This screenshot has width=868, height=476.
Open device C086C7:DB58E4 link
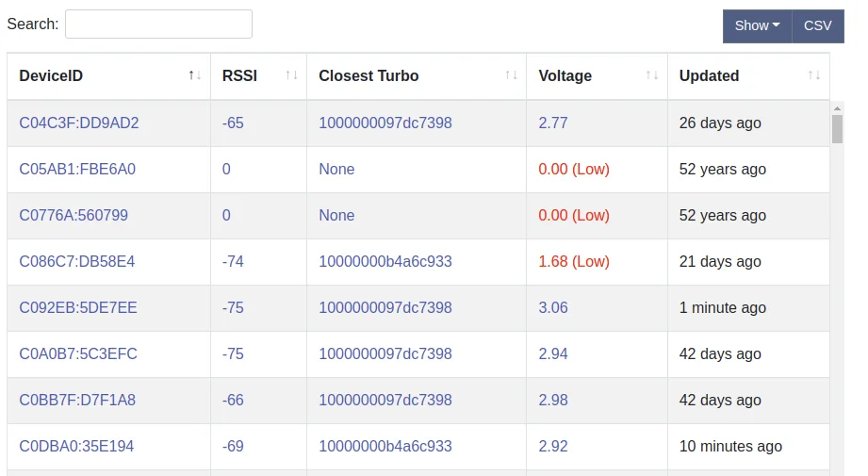point(77,261)
